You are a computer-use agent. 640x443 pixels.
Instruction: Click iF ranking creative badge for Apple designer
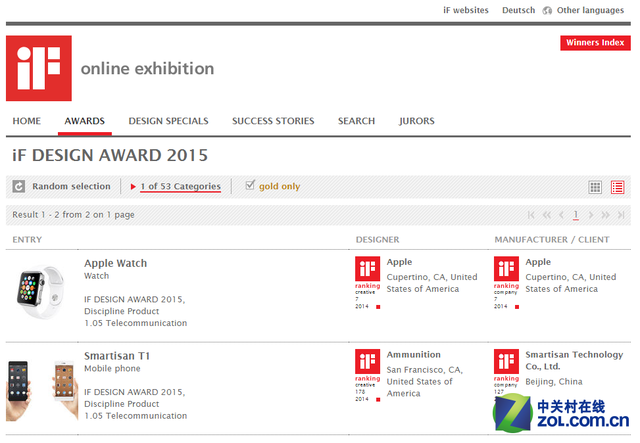click(x=367, y=283)
